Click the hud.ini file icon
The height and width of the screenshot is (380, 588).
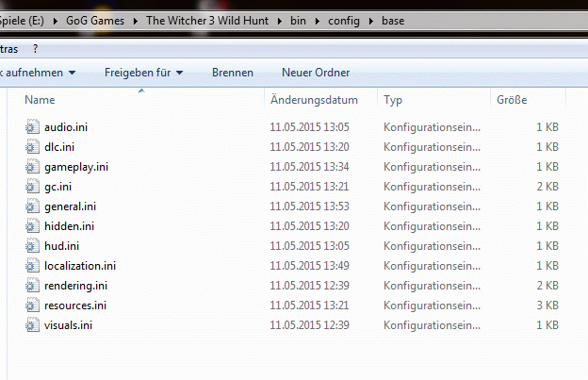pos(32,246)
